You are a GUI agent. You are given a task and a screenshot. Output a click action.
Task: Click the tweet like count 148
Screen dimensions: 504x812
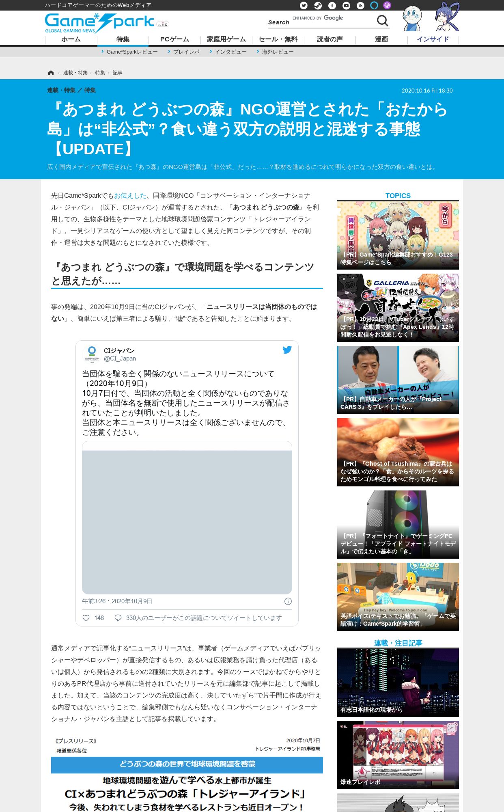pyautogui.click(x=99, y=618)
